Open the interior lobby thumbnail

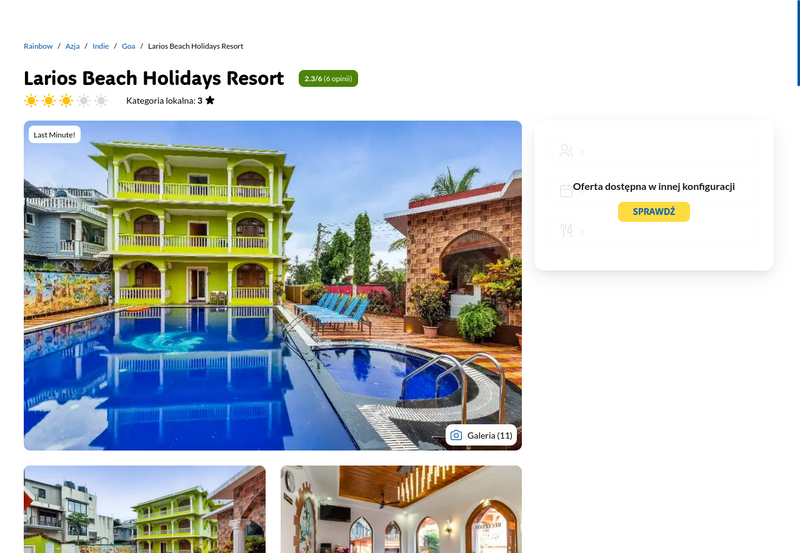click(401, 509)
